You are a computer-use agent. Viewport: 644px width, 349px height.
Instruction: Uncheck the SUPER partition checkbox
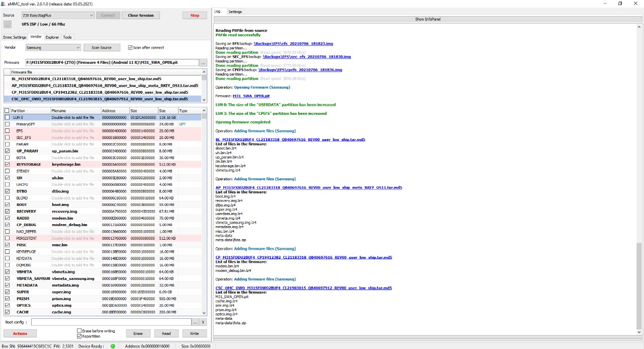coord(7,292)
